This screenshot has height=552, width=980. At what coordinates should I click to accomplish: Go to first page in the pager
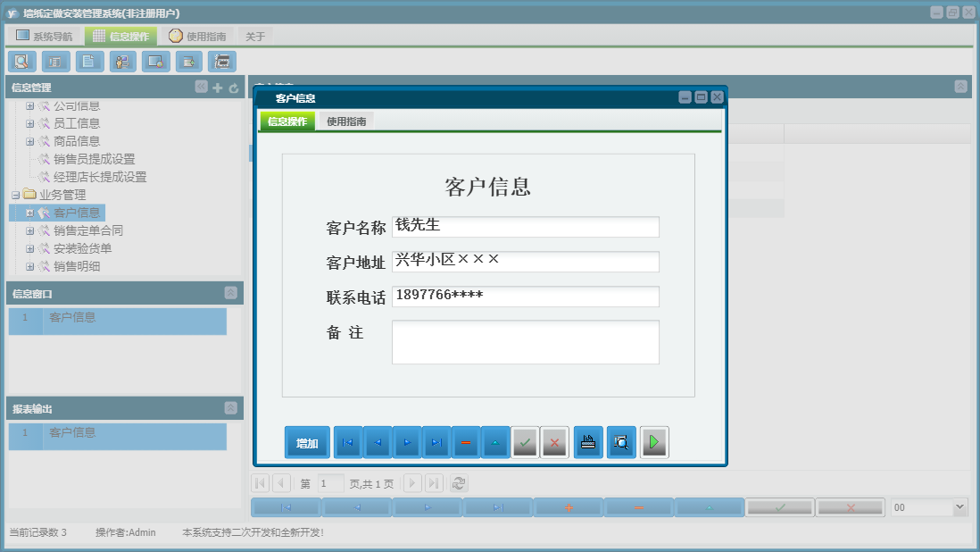click(x=261, y=483)
